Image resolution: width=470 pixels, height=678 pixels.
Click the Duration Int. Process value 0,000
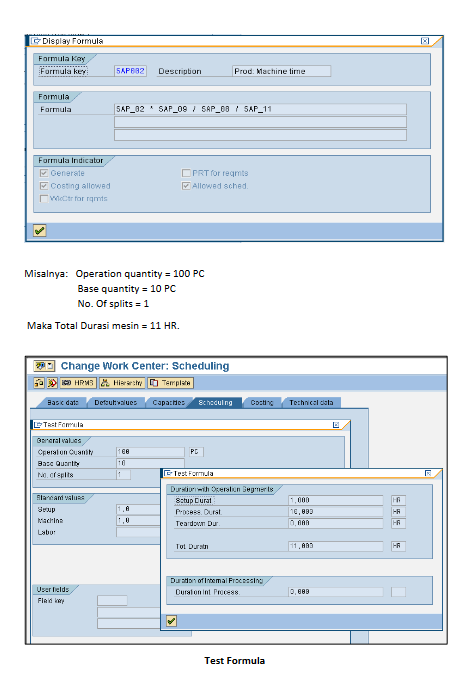tap(336, 592)
